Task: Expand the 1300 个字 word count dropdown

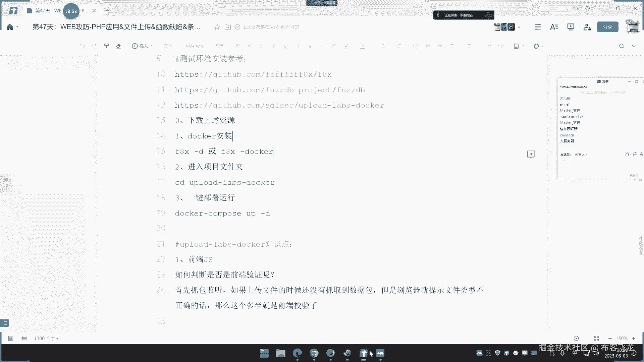Action: (x=46, y=338)
